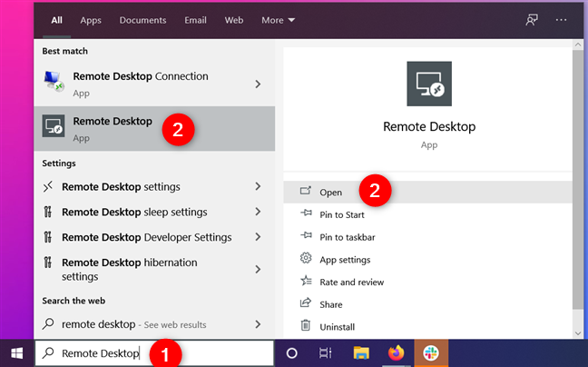Screen dimensions: 588x367
Task: Select the Remote Desktop App result
Action: [154, 129]
